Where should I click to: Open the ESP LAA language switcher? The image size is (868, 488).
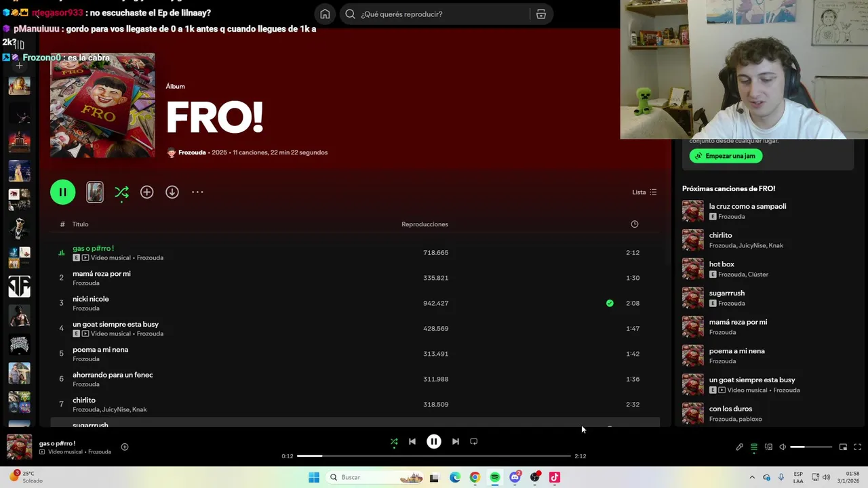(x=798, y=478)
